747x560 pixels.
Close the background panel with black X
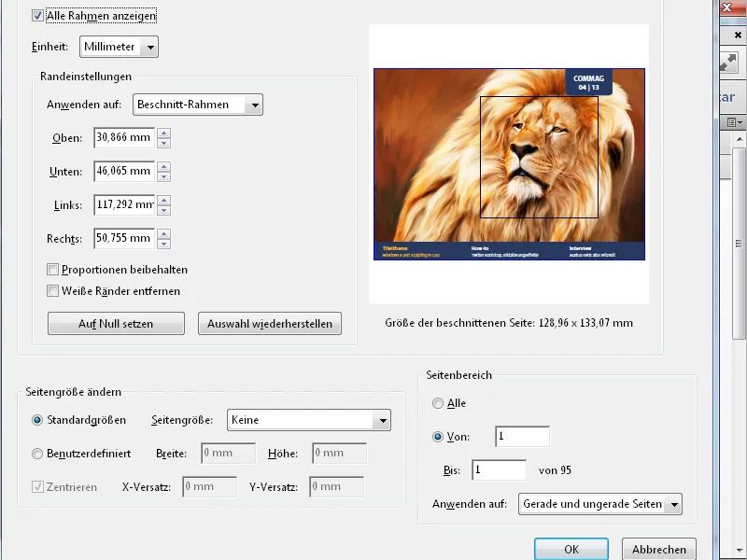coord(738,35)
